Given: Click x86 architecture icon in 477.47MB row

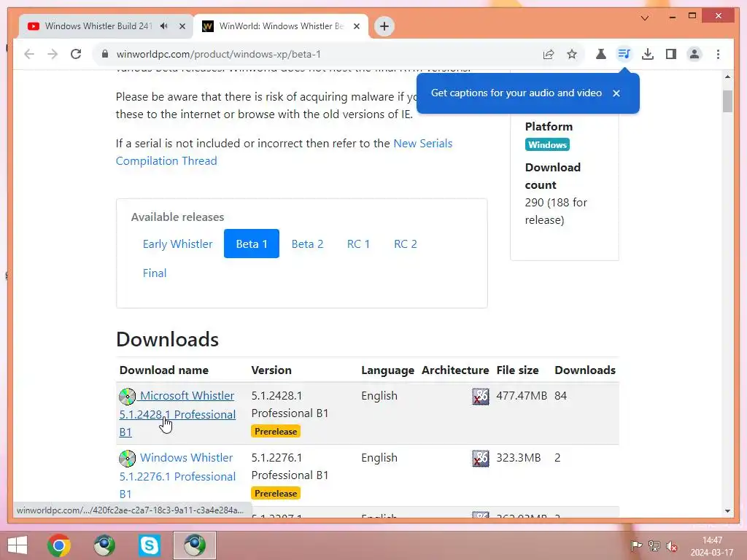Looking at the screenshot, I should point(481,396).
